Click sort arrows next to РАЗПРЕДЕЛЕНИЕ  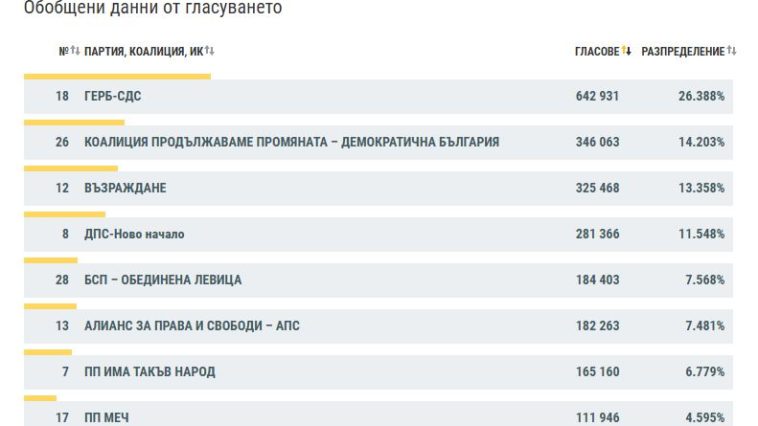[732, 51]
